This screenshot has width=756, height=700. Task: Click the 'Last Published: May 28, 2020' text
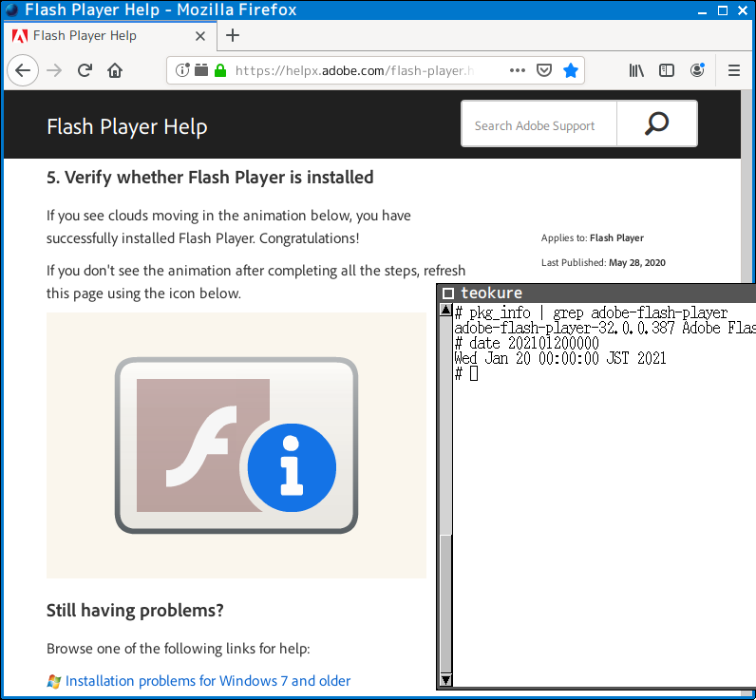point(603,263)
